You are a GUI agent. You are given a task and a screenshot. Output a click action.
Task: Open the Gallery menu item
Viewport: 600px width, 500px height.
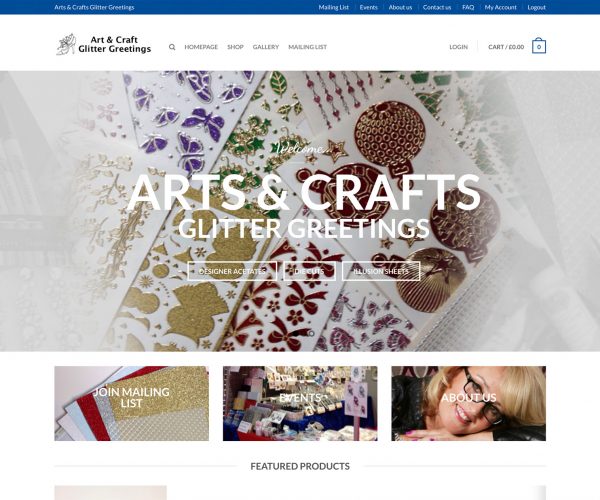point(266,47)
